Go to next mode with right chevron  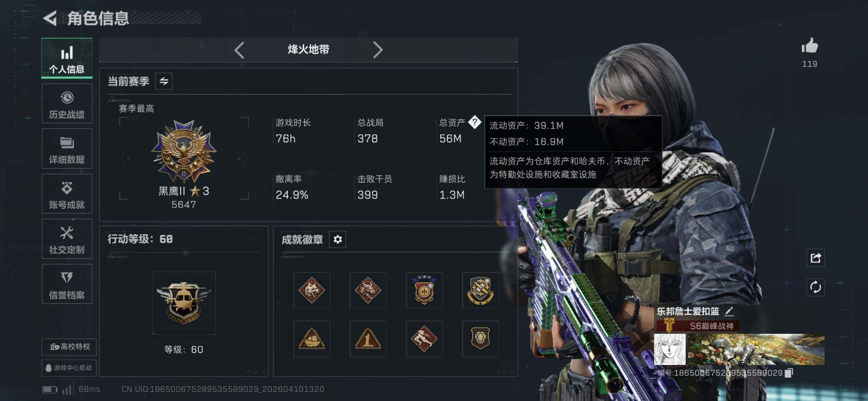coord(377,50)
